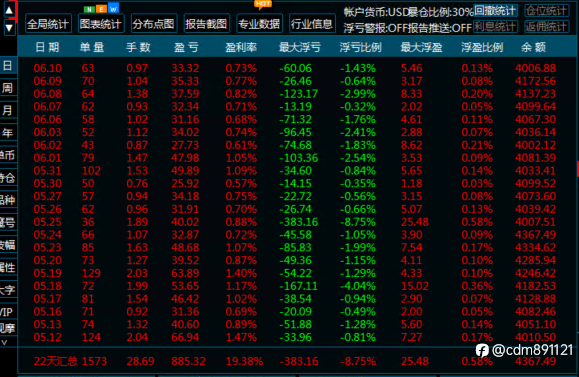Image resolution: width=579 pixels, height=377 pixels.
Task: Sort by 浮亏比例 loss ratio header
Action: point(360,47)
